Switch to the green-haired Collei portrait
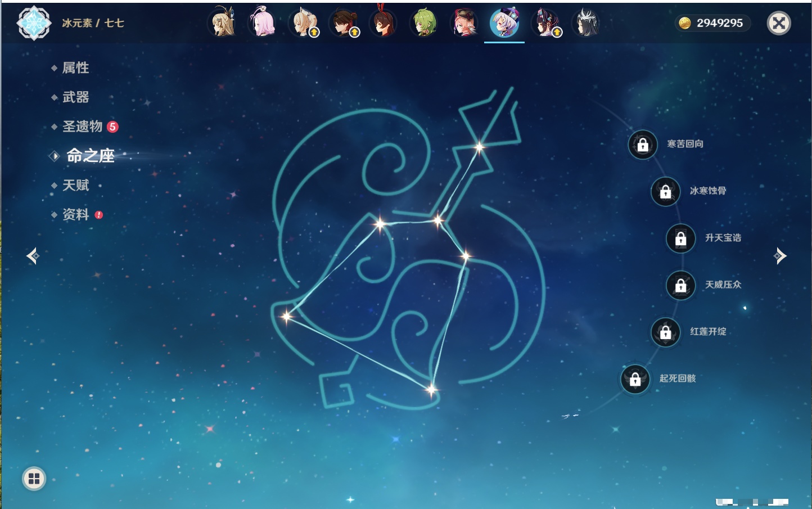The image size is (812, 509). click(x=424, y=23)
